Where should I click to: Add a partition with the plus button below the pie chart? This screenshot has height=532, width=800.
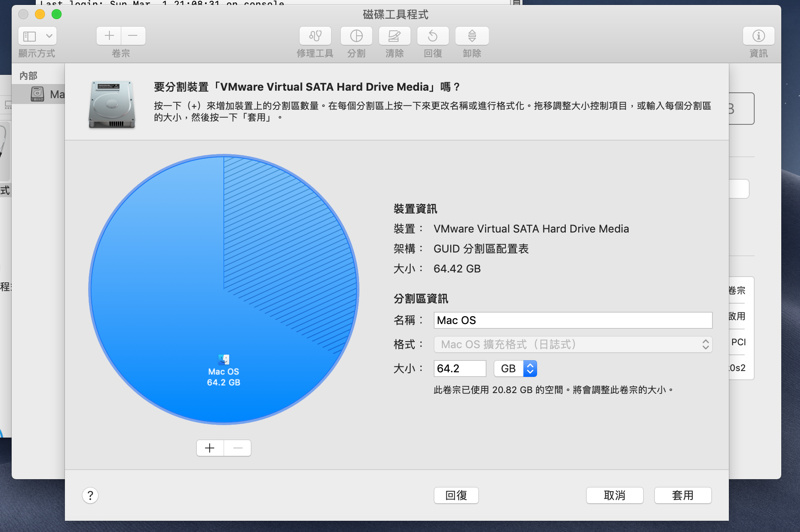210,448
